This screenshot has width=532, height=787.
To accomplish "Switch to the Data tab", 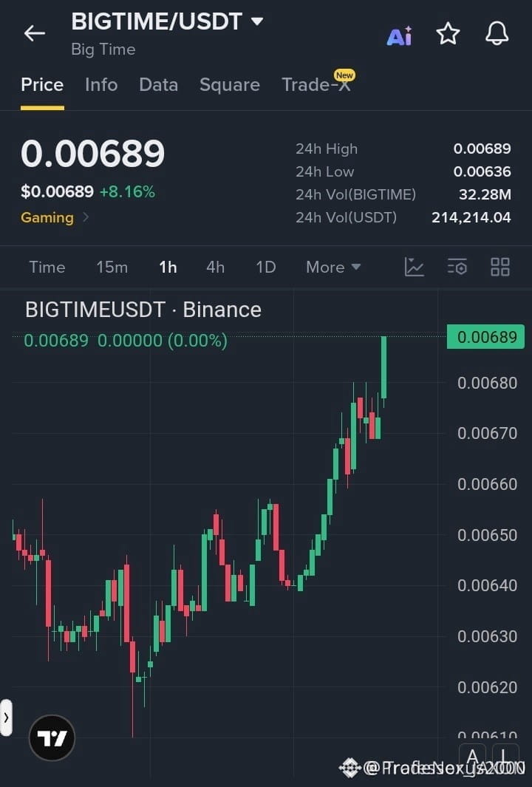I will click(x=159, y=85).
